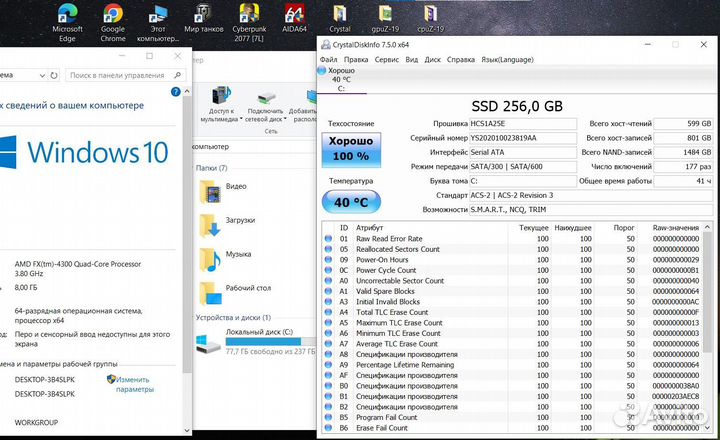Click the 40 °C temperature button

[x=351, y=202]
